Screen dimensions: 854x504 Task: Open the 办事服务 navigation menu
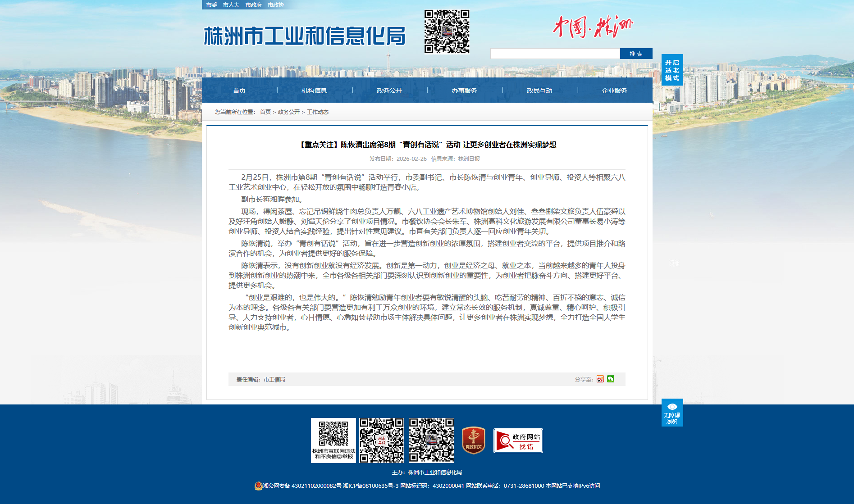point(464,91)
